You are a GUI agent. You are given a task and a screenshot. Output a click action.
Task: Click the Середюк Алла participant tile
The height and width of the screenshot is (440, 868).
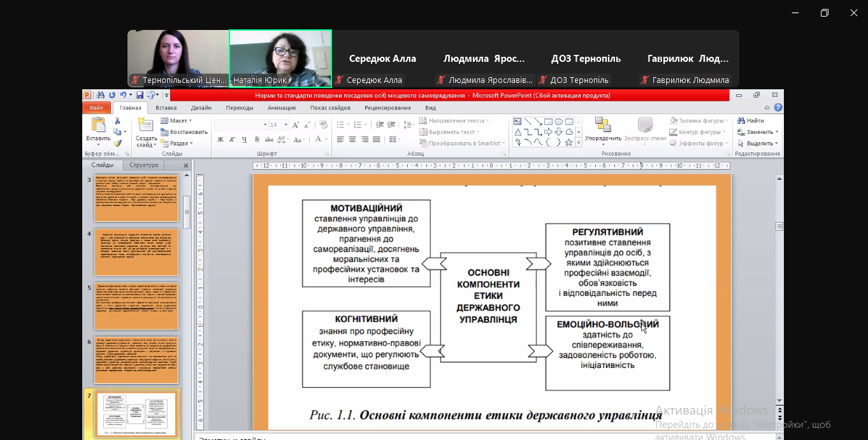tap(382, 59)
